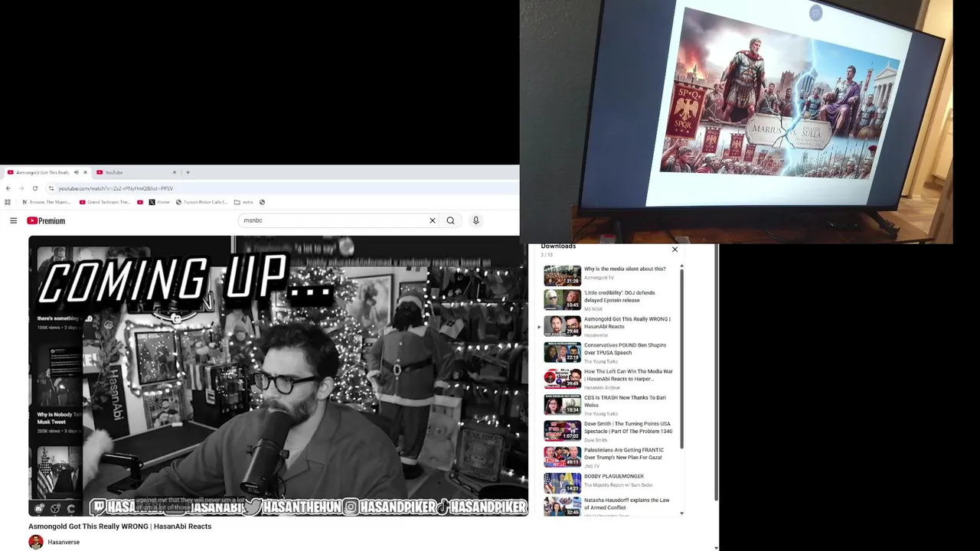The width and height of the screenshot is (980, 551).
Task: Play Natasha Hausdorff video thumbnail
Action: point(562,506)
